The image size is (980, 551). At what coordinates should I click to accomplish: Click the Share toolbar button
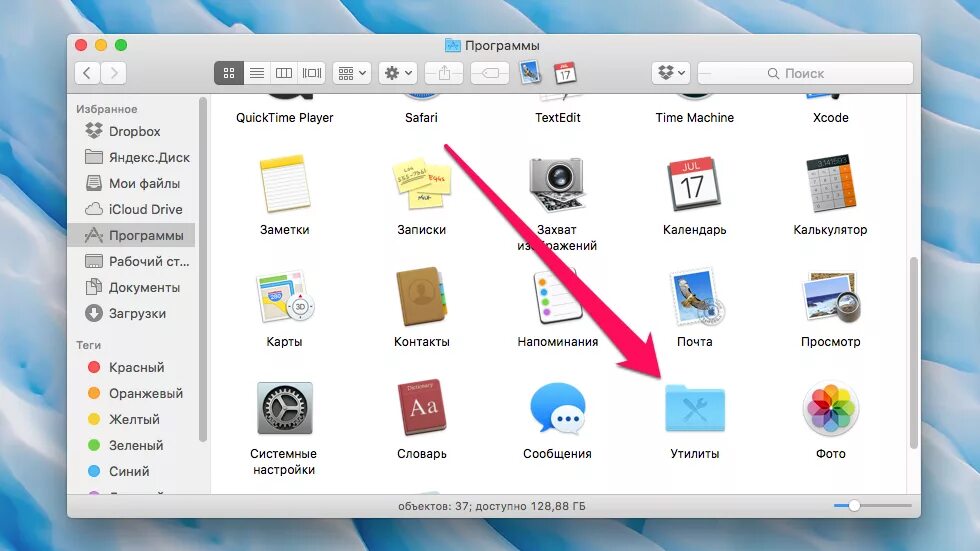[x=444, y=73]
